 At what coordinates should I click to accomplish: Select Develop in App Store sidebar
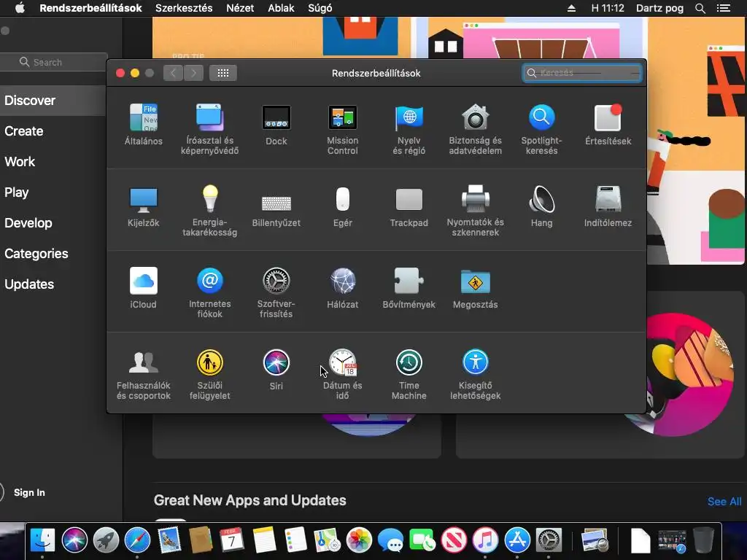28,223
